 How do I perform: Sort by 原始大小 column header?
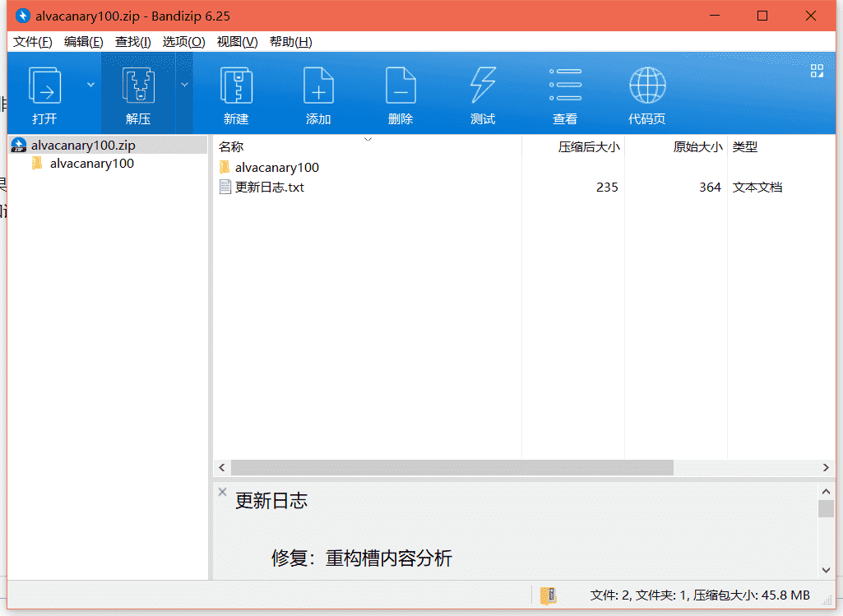coord(676,146)
